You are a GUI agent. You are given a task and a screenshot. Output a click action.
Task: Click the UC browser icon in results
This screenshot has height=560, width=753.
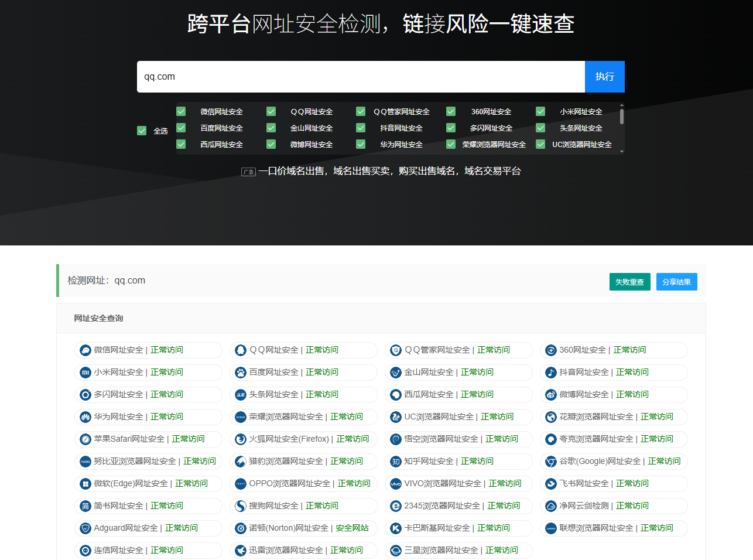pos(396,417)
